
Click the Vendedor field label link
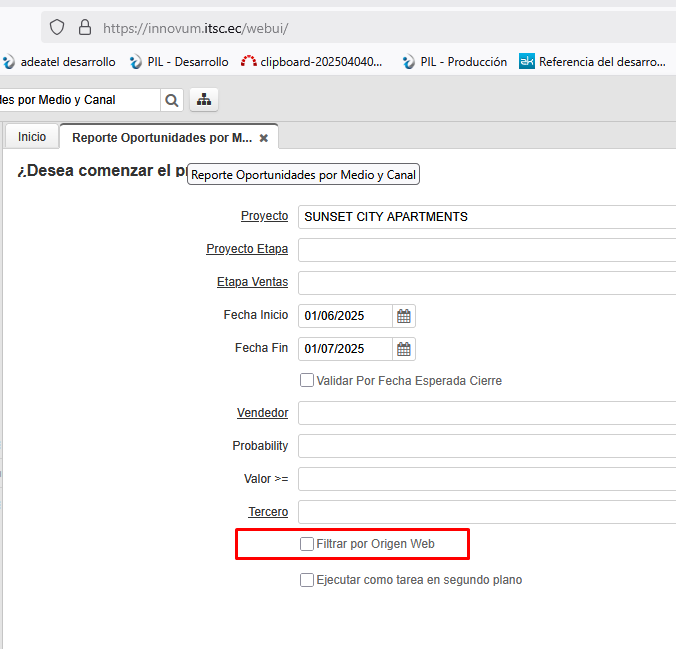tap(262, 413)
